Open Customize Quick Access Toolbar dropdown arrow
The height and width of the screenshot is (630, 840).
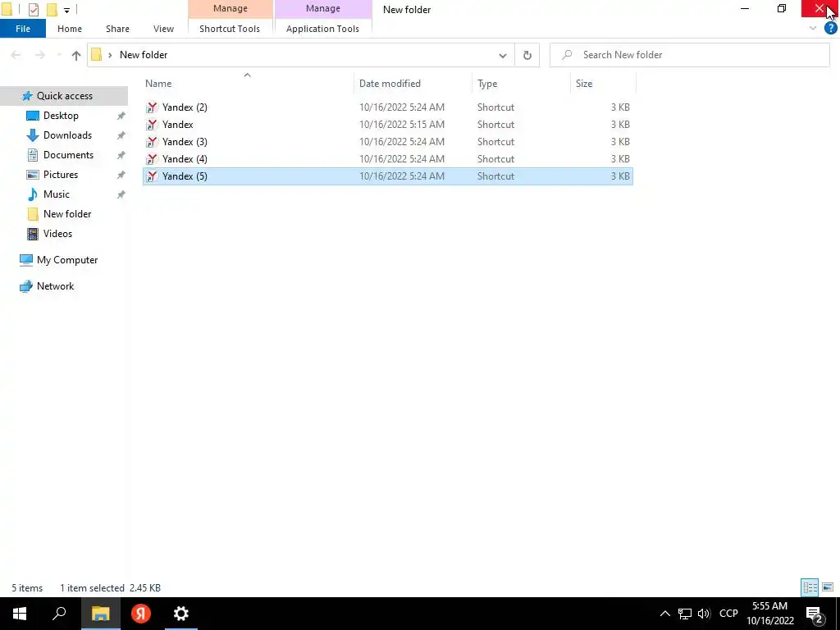coord(66,10)
